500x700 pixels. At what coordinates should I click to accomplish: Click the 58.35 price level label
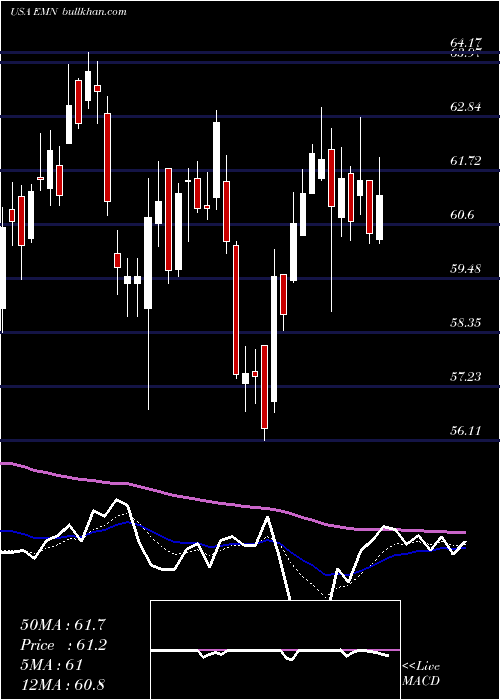pyautogui.click(x=466, y=323)
